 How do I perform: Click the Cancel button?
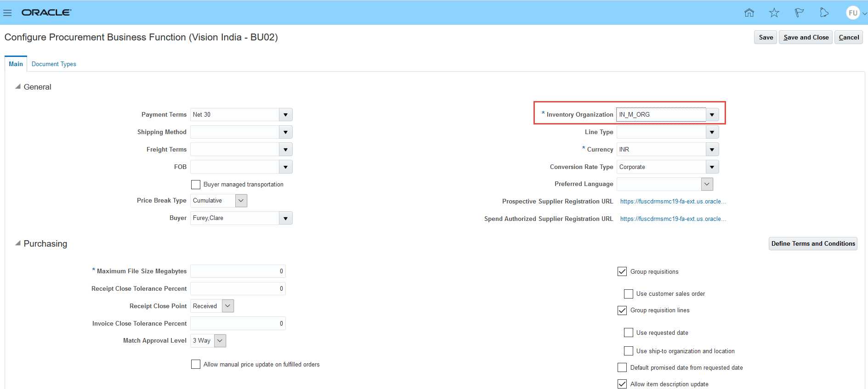tap(849, 38)
